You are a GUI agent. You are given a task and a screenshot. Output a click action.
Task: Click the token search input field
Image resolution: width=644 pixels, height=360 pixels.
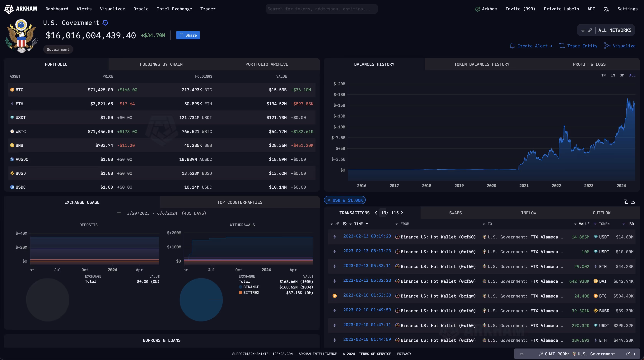[321, 9]
